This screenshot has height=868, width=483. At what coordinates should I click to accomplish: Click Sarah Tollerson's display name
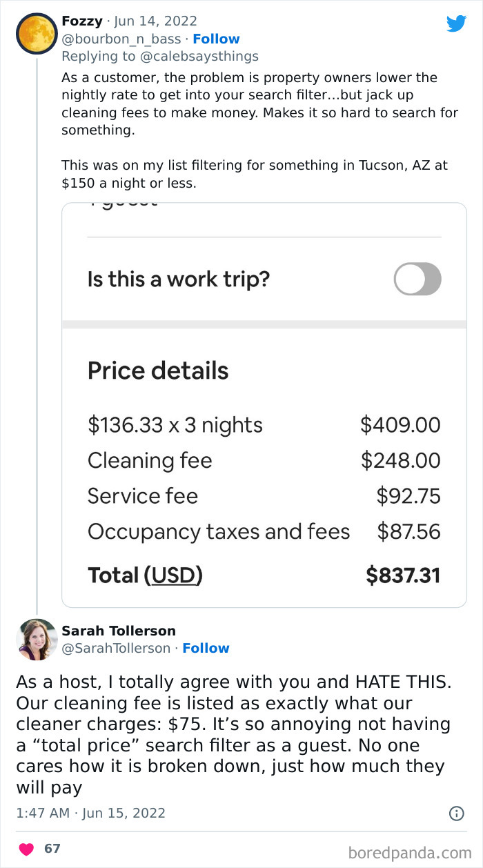(119, 631)
